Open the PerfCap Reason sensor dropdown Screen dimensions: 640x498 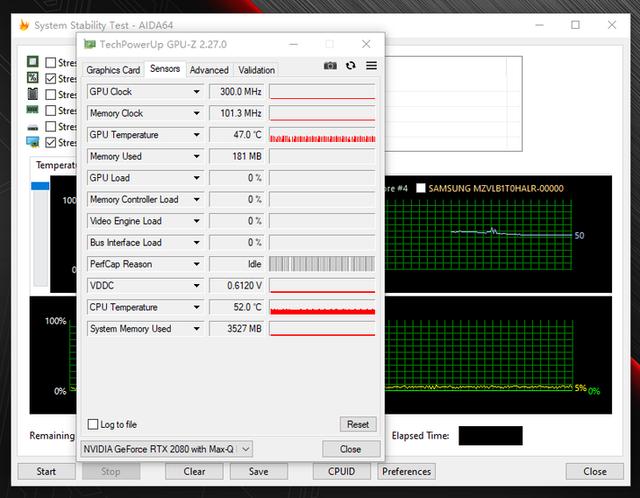pyautogui.click(x=197, y=264)
